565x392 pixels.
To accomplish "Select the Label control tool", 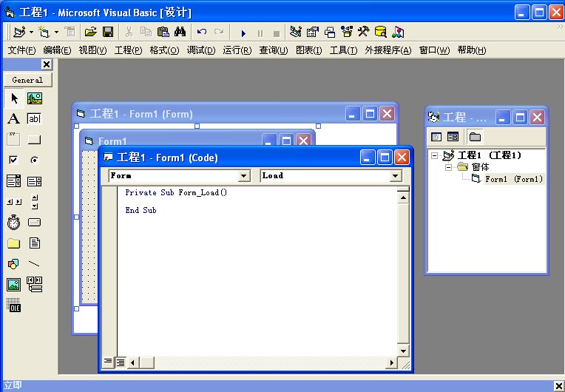I will pos(14,118).
